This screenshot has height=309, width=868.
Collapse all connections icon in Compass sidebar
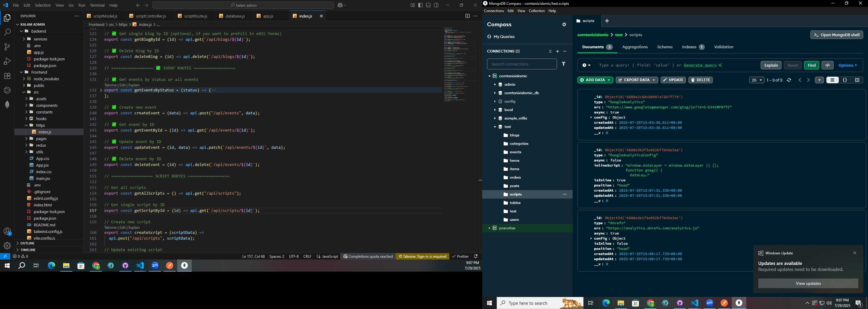550,51
